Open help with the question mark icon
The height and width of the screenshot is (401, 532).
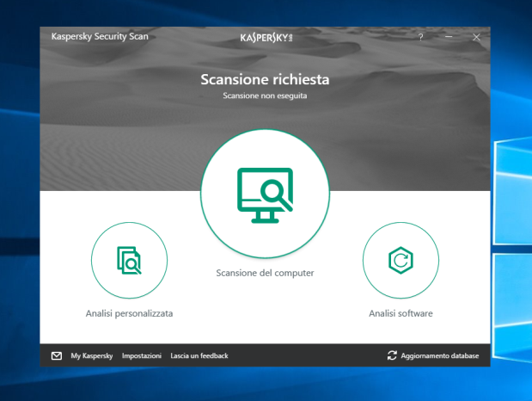[x=421, y=37]
